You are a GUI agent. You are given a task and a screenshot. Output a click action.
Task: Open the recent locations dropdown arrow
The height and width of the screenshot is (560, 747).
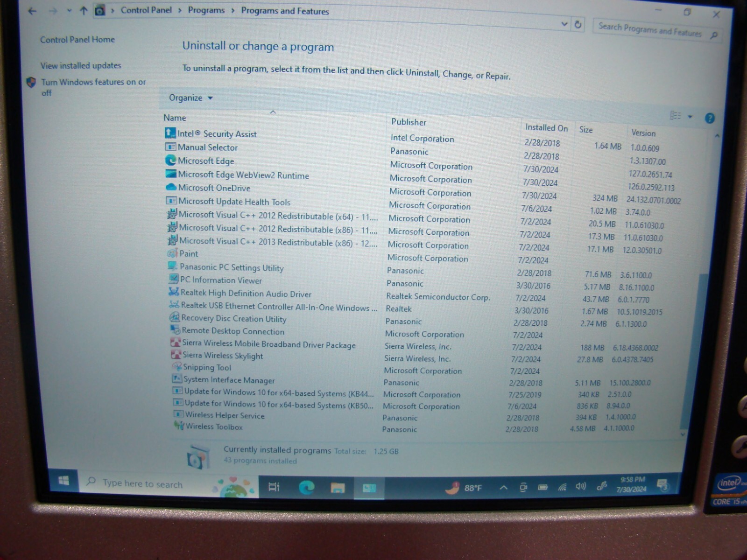coord(69,10)
